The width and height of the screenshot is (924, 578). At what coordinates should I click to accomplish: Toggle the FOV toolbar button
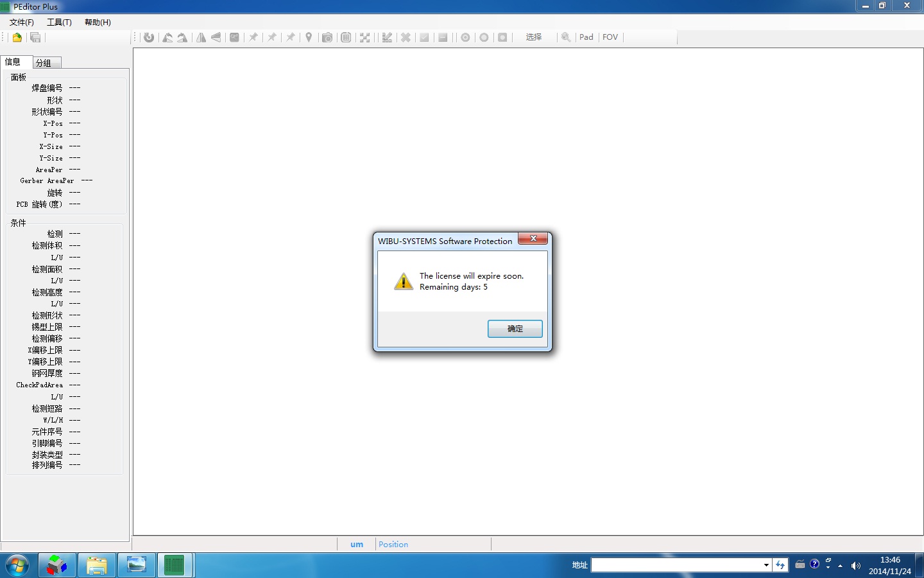(610, 37)
